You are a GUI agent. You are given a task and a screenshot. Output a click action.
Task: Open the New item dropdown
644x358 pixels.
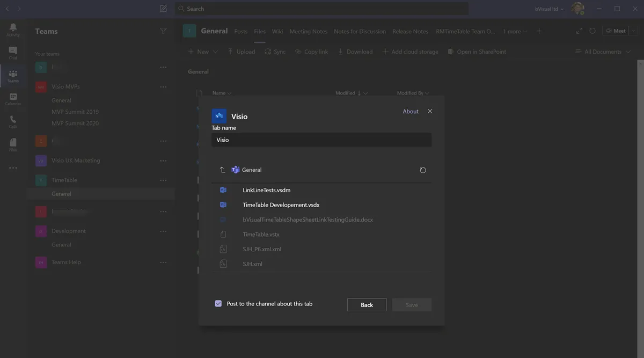[203, 52]
